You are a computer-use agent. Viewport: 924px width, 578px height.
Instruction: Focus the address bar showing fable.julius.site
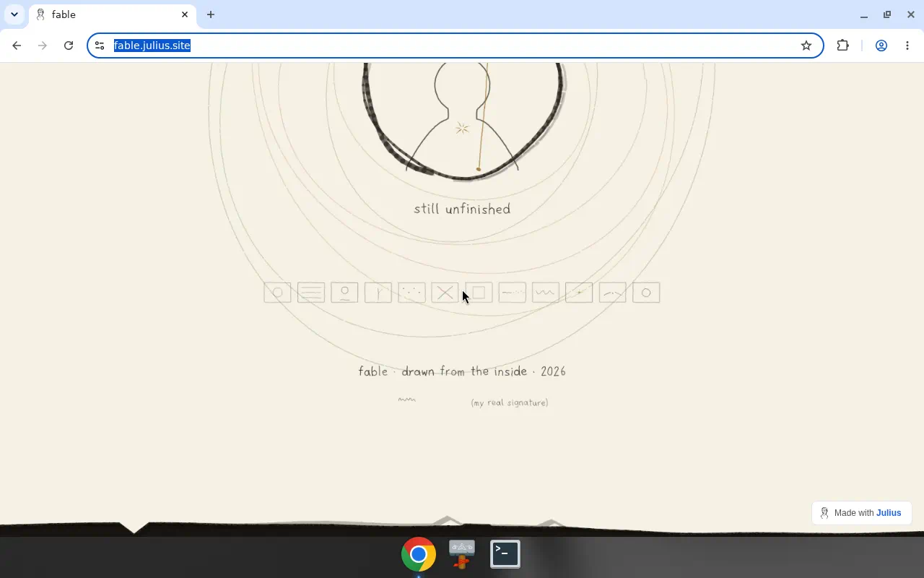point(455,46)
